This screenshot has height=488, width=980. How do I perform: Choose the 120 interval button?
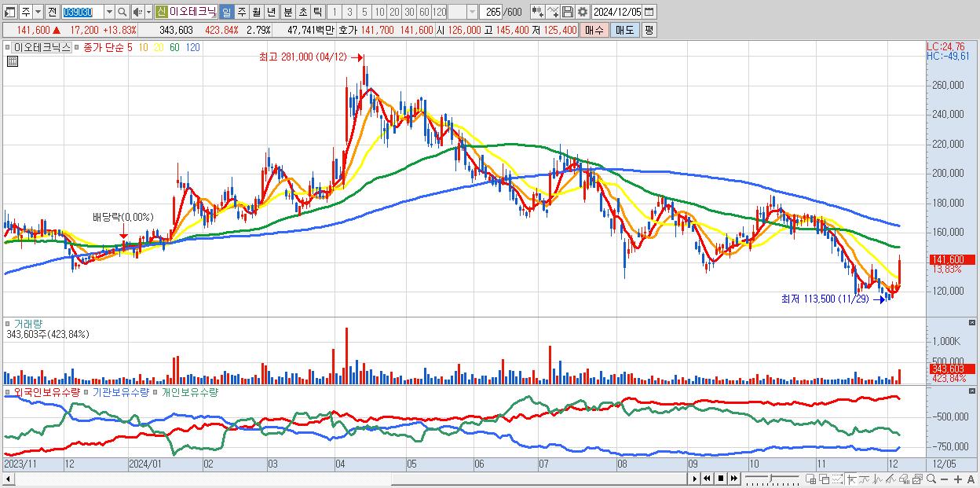tap(439, 12)
